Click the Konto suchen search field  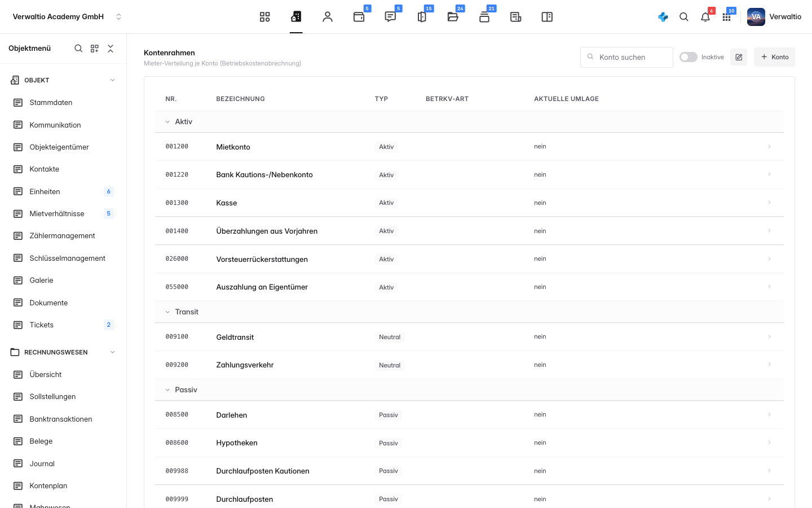(626, 57)
